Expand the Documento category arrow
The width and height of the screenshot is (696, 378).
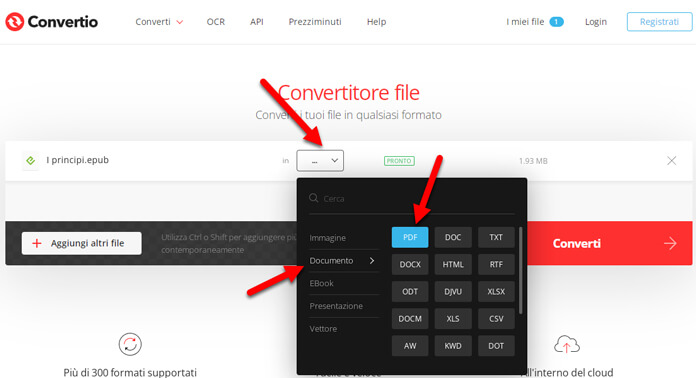(372, 260)
